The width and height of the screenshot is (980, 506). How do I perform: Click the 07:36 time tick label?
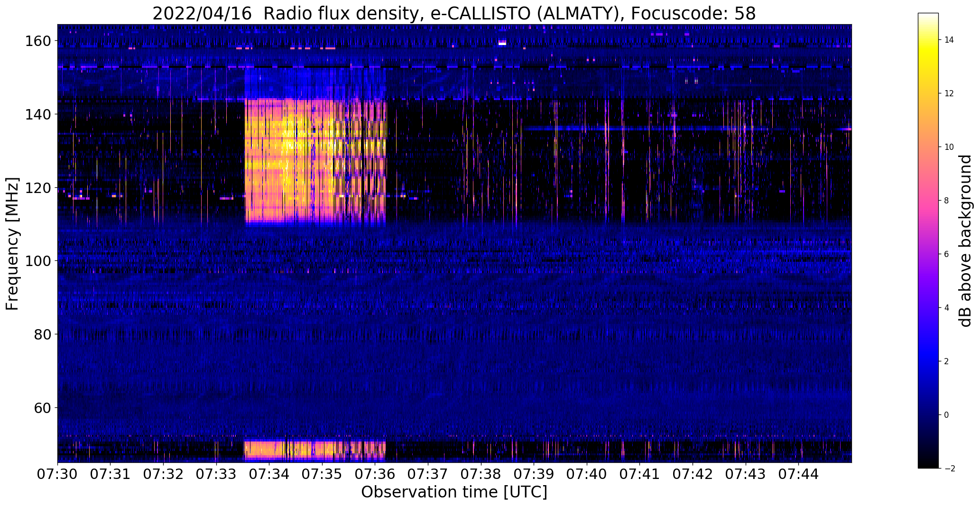pos(375,474)
